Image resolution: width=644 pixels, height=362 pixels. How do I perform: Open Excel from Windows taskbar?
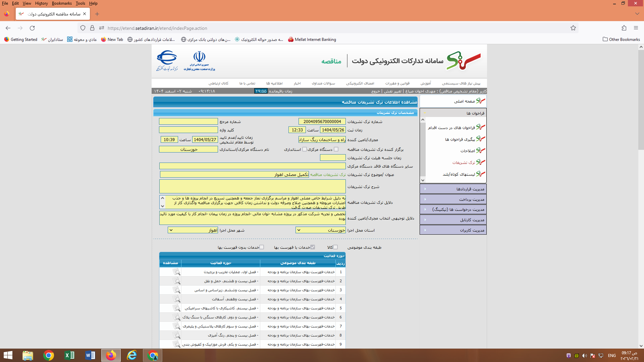(69, 355)
